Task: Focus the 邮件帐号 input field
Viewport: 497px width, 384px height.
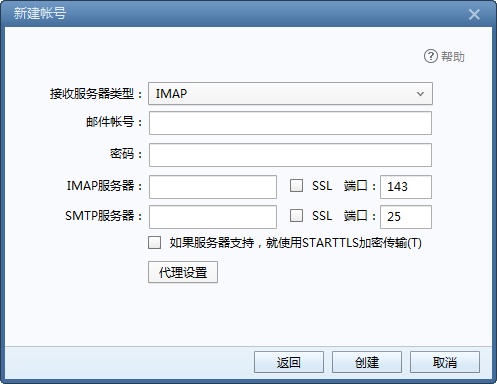Action: (x=290, y=123)
